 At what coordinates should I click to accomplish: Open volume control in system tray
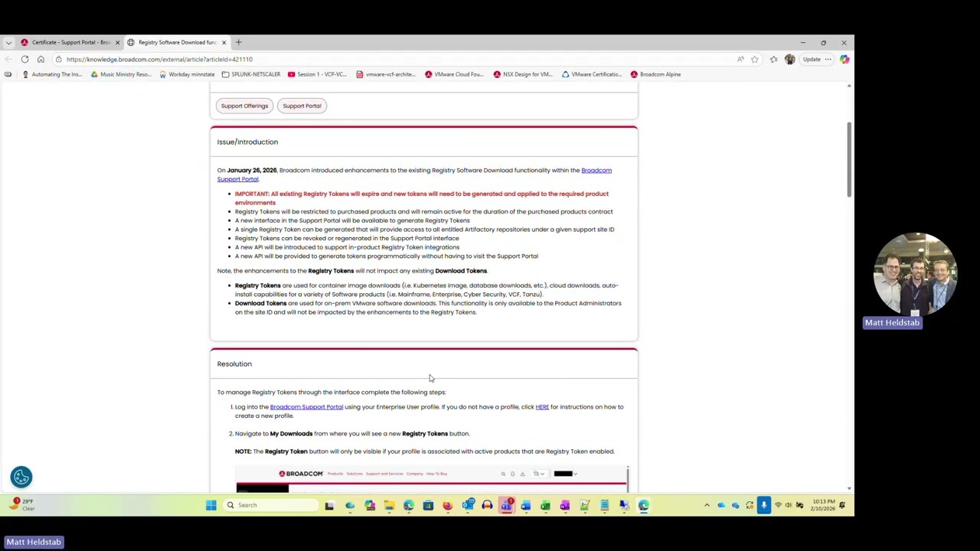coord(789,505)
